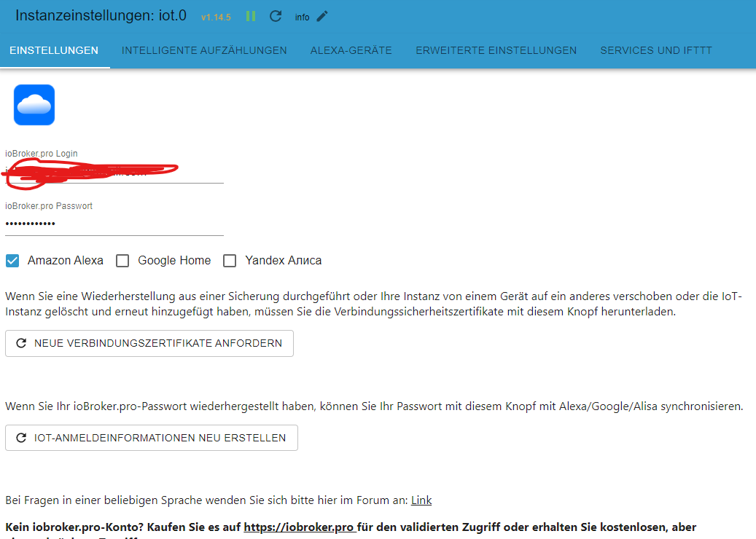This screenshot has width=756, height=539.
Task: Enable the Google Home checkbox
Action: click(x=122, y=261)
